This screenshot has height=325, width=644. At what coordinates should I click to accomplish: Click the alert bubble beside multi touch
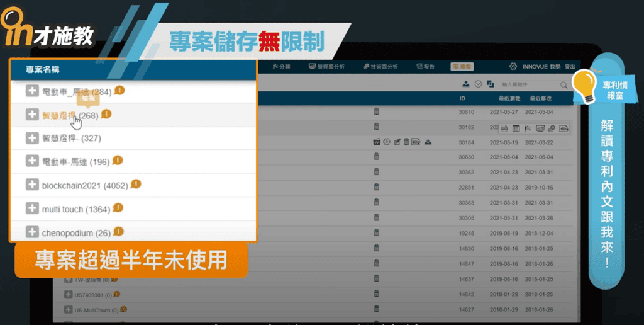pos(118,208)
